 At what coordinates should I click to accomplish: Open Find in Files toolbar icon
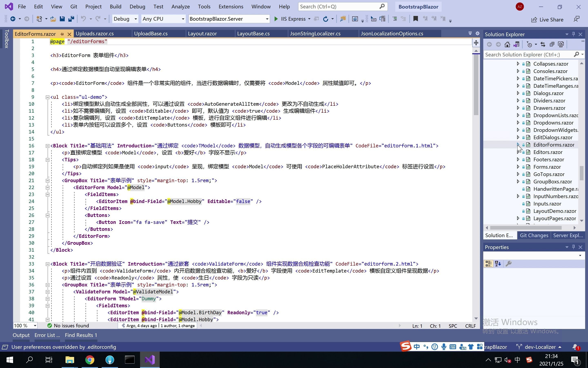click(343, 19)
